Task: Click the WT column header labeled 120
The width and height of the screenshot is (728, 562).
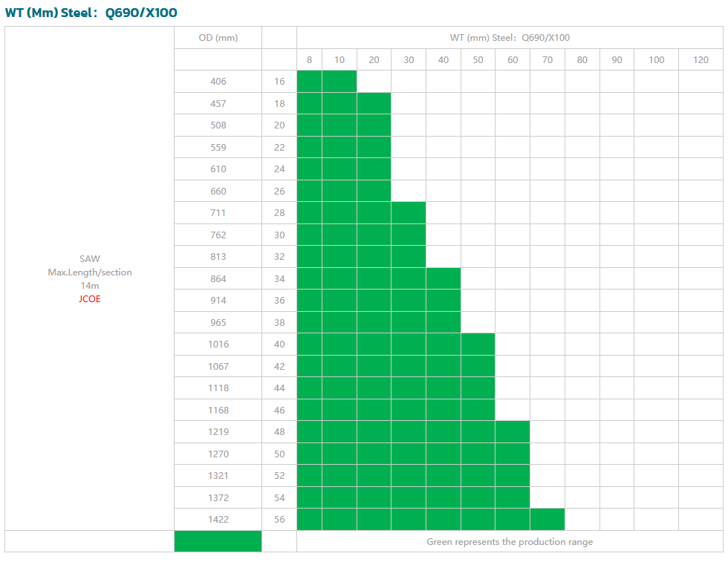Action: 701,60
